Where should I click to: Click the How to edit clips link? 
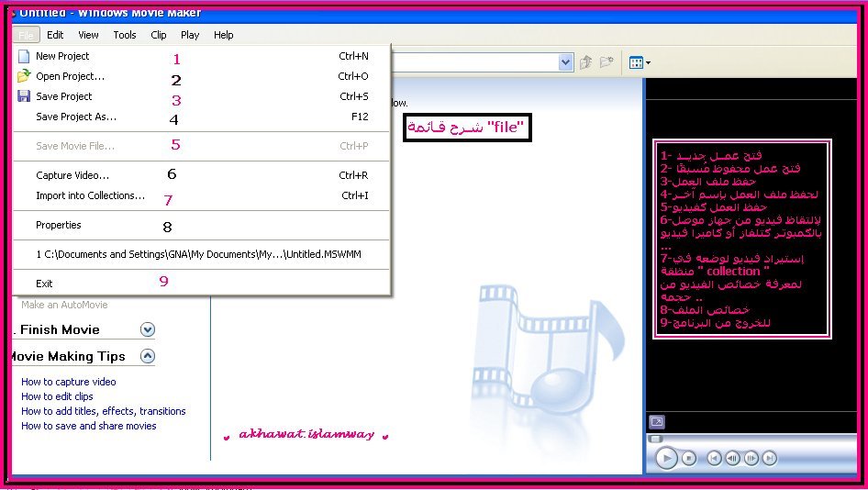(x=57, y=396)
